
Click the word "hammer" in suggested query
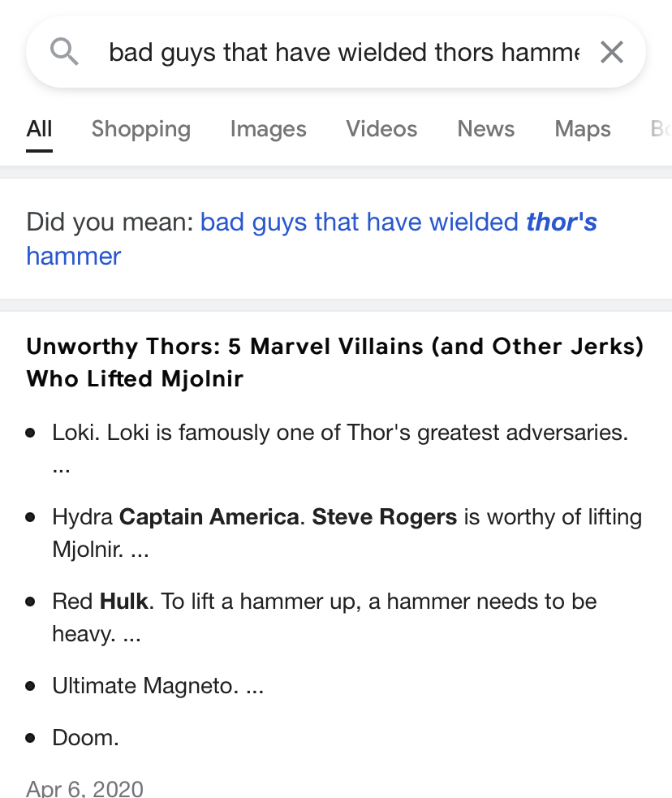pos(74,256)
